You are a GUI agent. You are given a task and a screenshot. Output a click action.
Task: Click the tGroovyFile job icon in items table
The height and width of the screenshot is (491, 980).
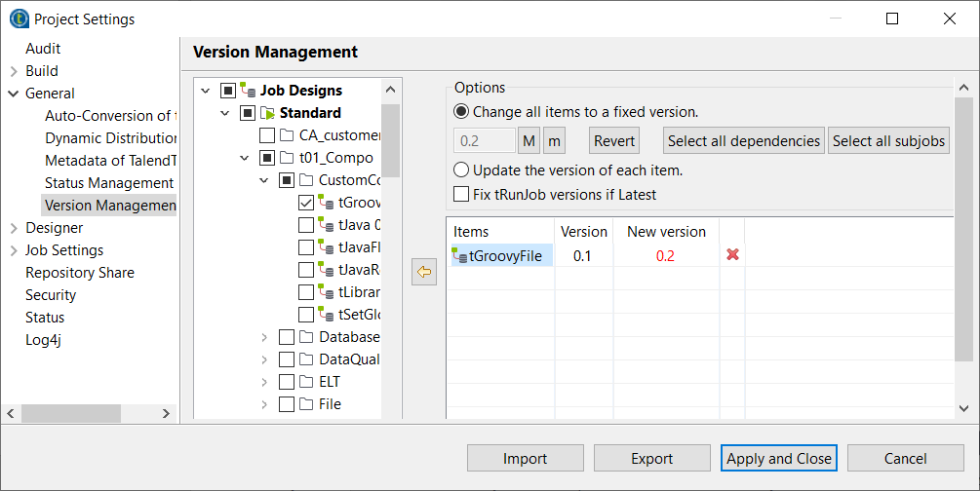460,256
